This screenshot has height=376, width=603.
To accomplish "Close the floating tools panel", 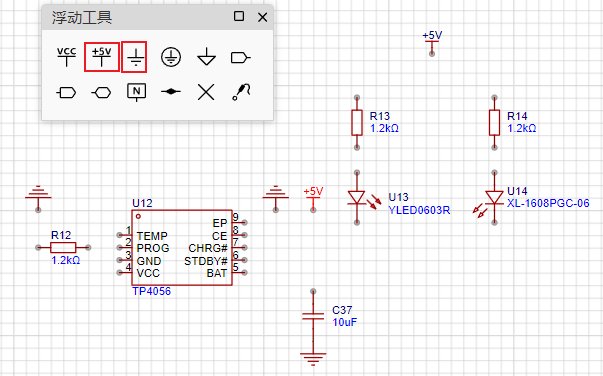I will point(263,17).
